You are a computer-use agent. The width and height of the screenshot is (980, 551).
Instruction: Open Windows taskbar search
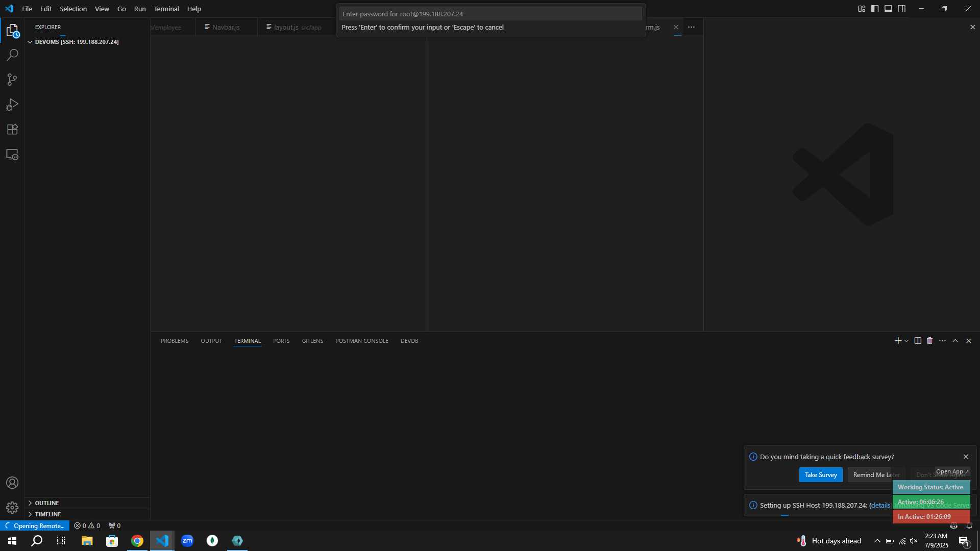point(37,541)
